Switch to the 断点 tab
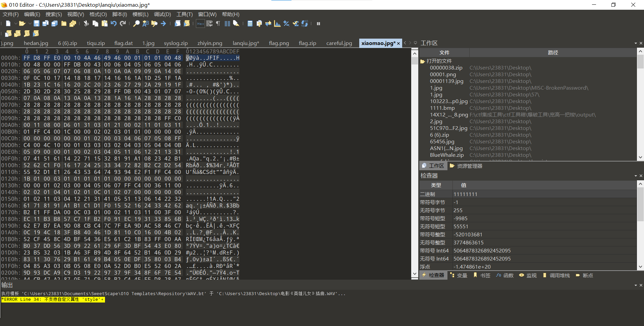Image resolution: width=644 pixels, height=326 pixels. tap(584, 275)
